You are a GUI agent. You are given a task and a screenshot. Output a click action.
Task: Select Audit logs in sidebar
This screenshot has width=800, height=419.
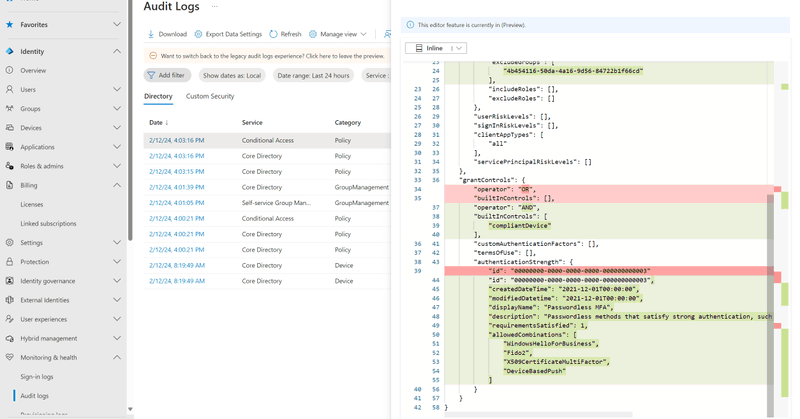(x=35, y=396)
